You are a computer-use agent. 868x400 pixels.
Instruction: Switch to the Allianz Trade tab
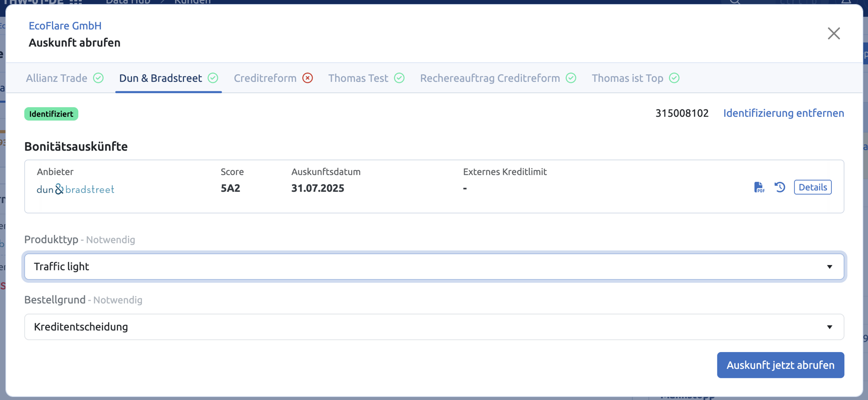click(65, 78)
